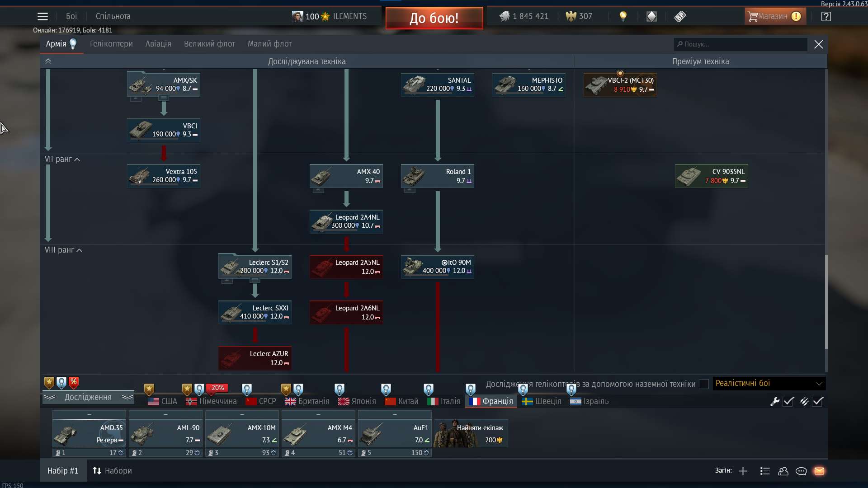Collapse the VIII ранг section
868x488 pixels.
click(x=63, y=250)
